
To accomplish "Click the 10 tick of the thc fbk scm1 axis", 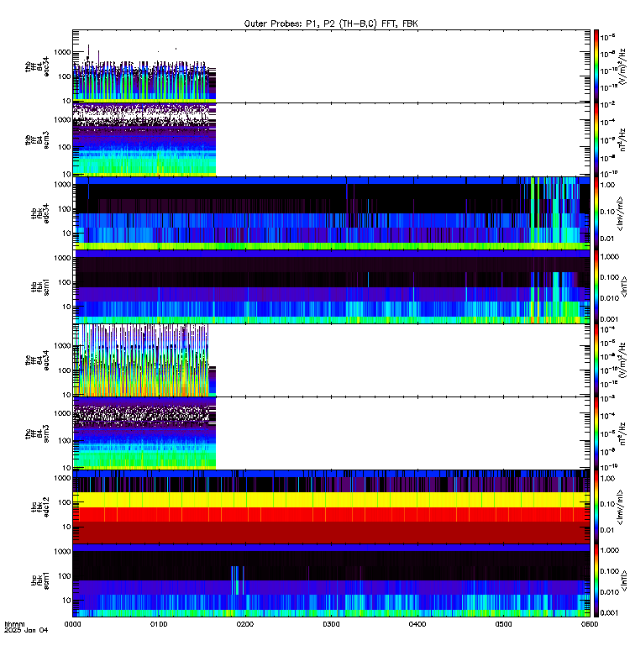I will (x=67, y=601).
